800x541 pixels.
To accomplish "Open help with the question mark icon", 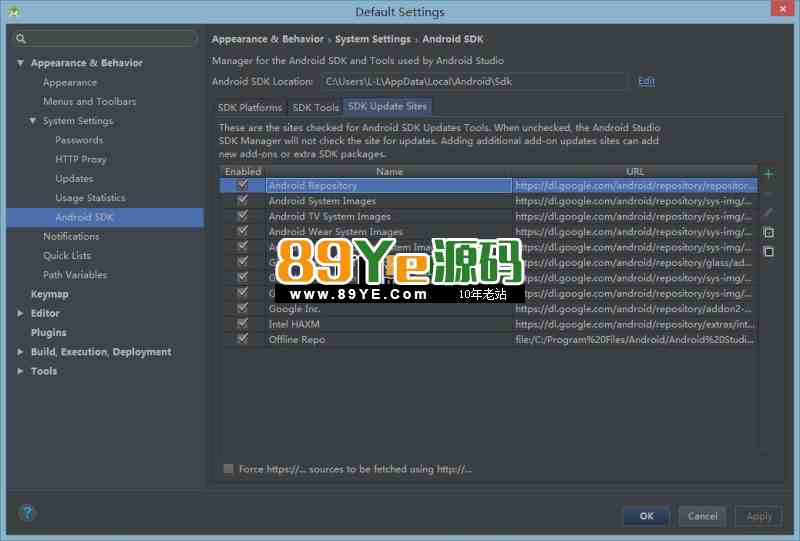I will coord(28,512).
